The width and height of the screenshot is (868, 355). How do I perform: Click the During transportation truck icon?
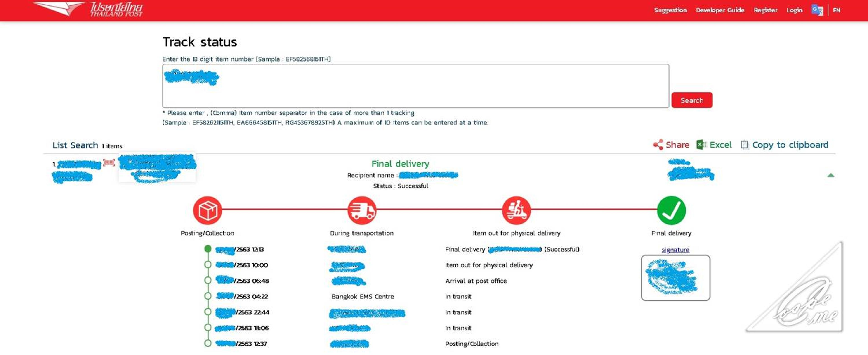click(362, 210)
